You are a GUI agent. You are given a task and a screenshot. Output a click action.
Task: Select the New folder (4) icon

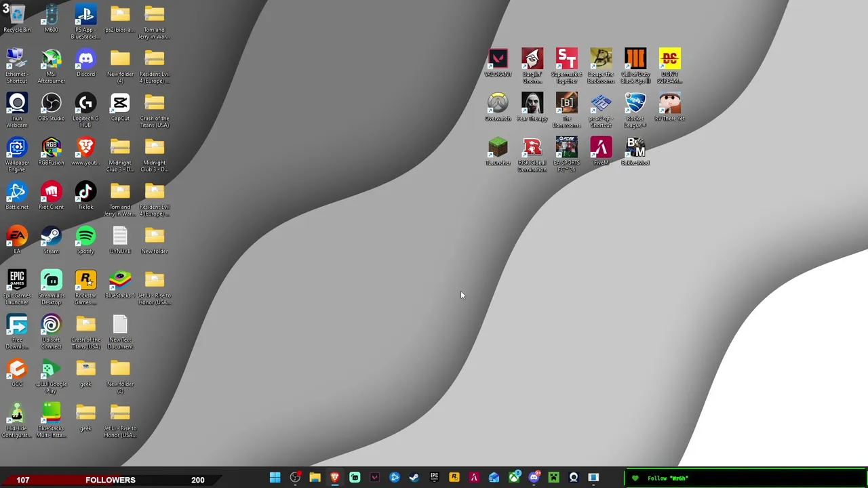pyautogui.click(x=120, y=66)
